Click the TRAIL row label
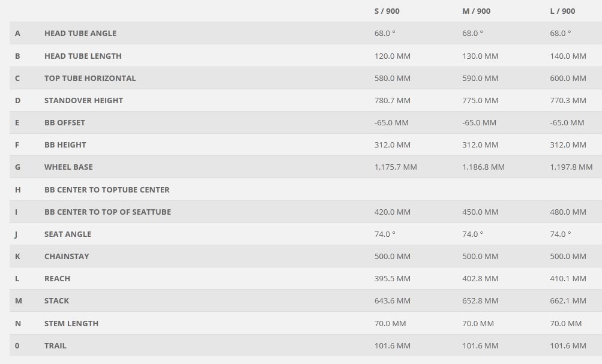The width and height of the screenshot is (602, 364). pyautogui.click(x=55, y=345)
